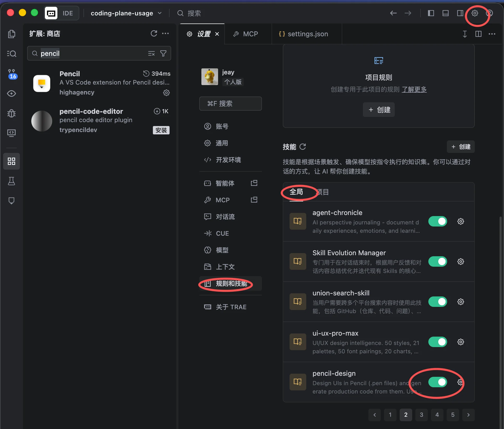Install the pencil-code-editor extension
The height and width of the screenshot is (429, 504).
tap(161, 130)
